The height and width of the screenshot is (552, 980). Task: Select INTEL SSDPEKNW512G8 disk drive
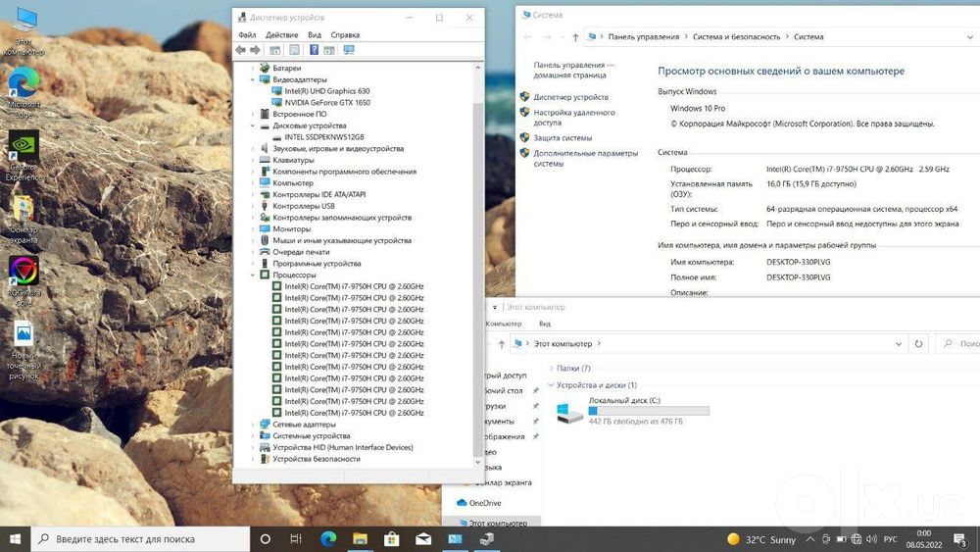point(323,137)
